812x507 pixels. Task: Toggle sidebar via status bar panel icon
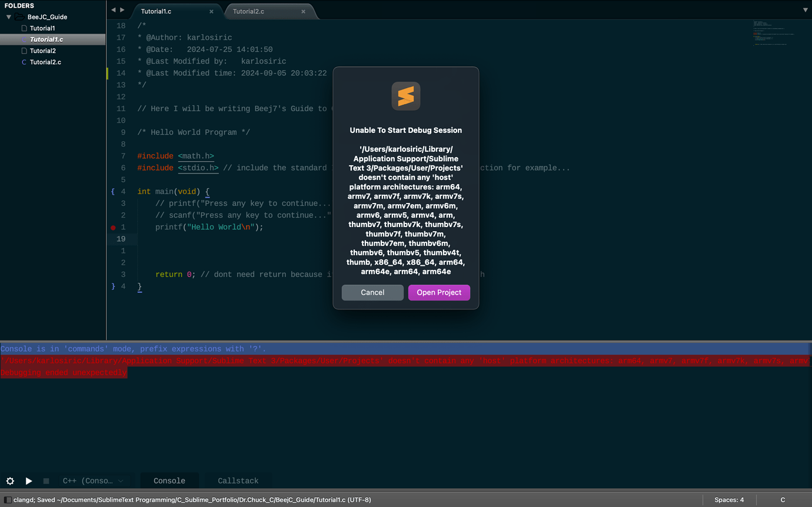(x=8, y=500)
